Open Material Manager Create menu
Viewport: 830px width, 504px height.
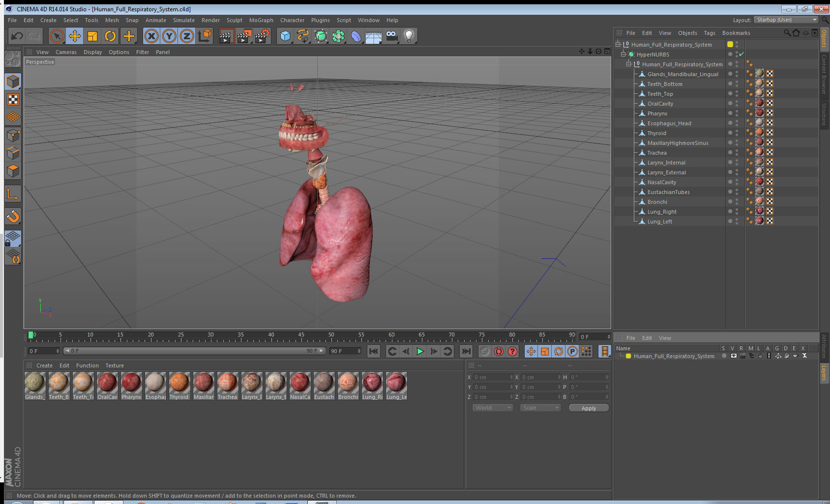pos(44,365)
